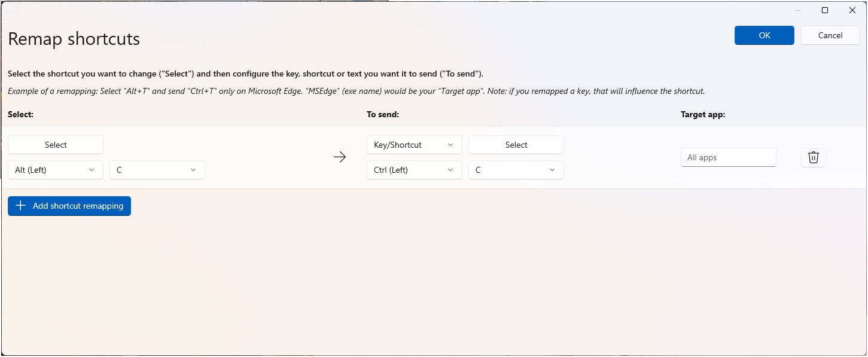The height and width of the screenshot is (357, 868).
Task: Open the "C" dropdown in the To send column
Action: 516,170
